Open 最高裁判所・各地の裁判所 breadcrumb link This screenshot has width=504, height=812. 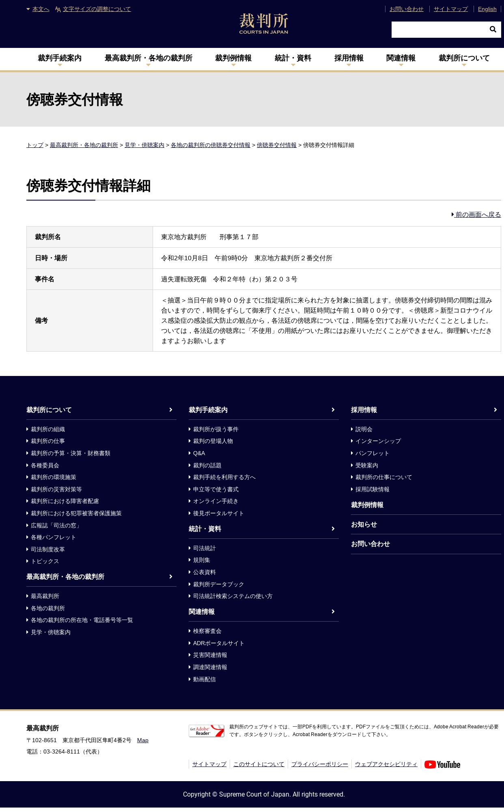pyautogui.click(x=84, y=145)
